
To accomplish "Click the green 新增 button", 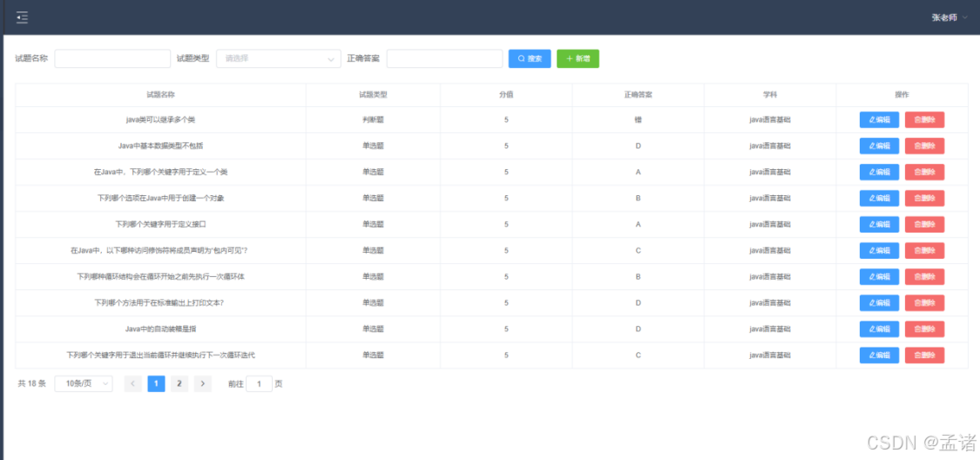I will pos(578,58).
